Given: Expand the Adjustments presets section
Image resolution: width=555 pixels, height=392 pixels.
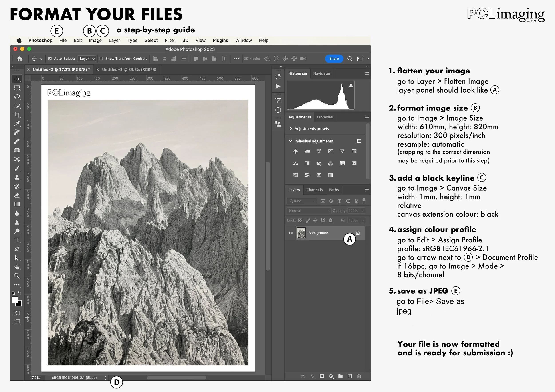Looking at the screenshot, I should click(291, 129).
